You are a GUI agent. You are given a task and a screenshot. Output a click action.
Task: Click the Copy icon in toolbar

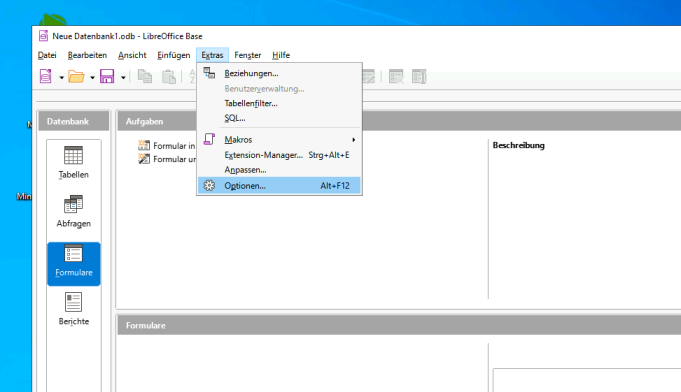click(145, 76)
